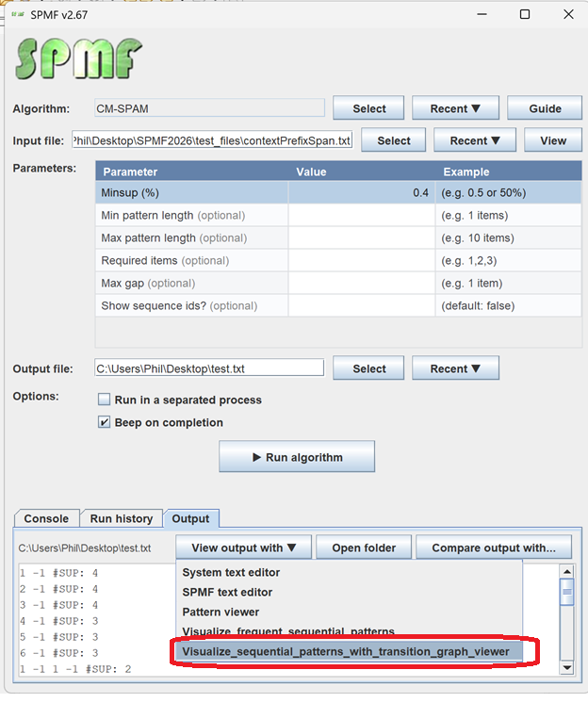Click output line '1 -1 1 -1 #SUP: 2'
588x703 pixels.
(x=75, y=669)
